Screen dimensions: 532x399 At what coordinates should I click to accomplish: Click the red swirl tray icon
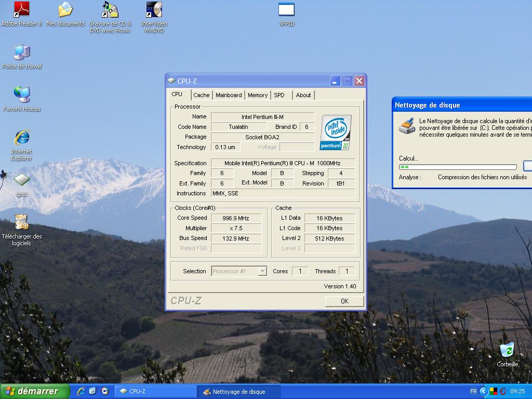coord(502,392)
